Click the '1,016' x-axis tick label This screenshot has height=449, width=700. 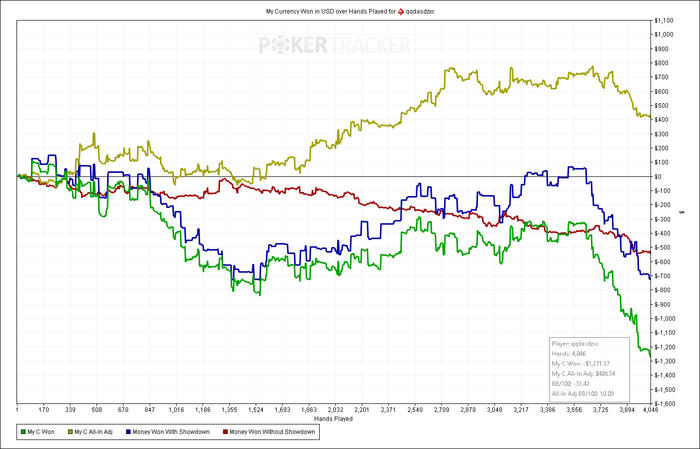(x=176, y=409)
